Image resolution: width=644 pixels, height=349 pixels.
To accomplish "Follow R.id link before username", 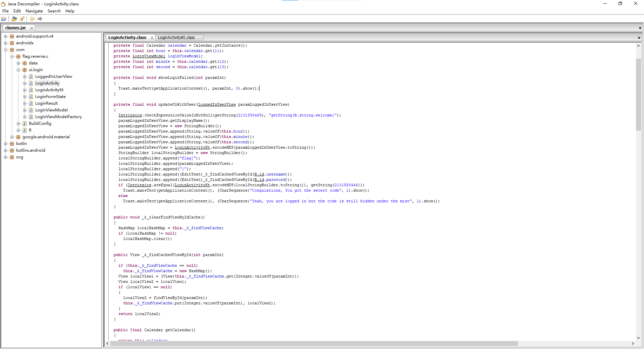I will pyautogui.click(x=259, y=174).
